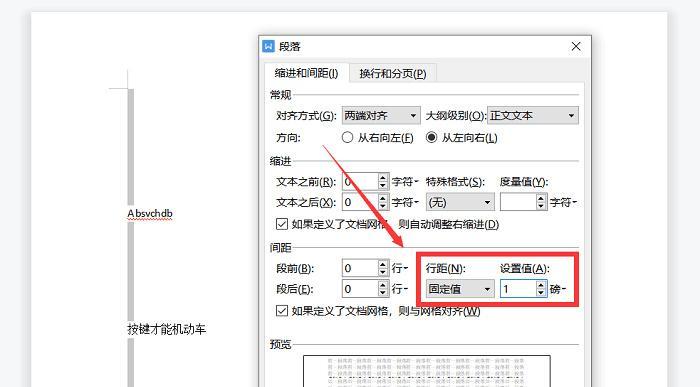Click the 文本之后 indent input field
The image size is (700, 387).
pyautogui.click(x=360, y=203)
